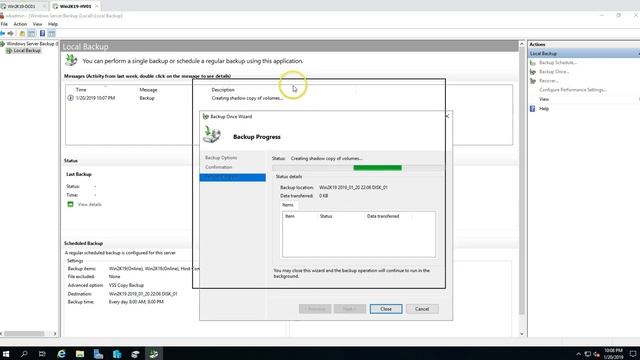Click the network icon in the system tray
Viewport: 640px width, 360px height.
click(588, 354)
